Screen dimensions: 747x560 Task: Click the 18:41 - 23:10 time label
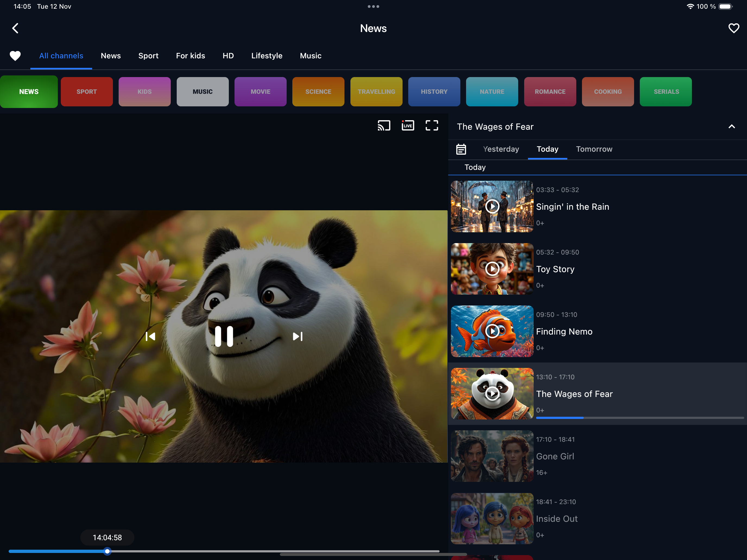pos(556,502)
